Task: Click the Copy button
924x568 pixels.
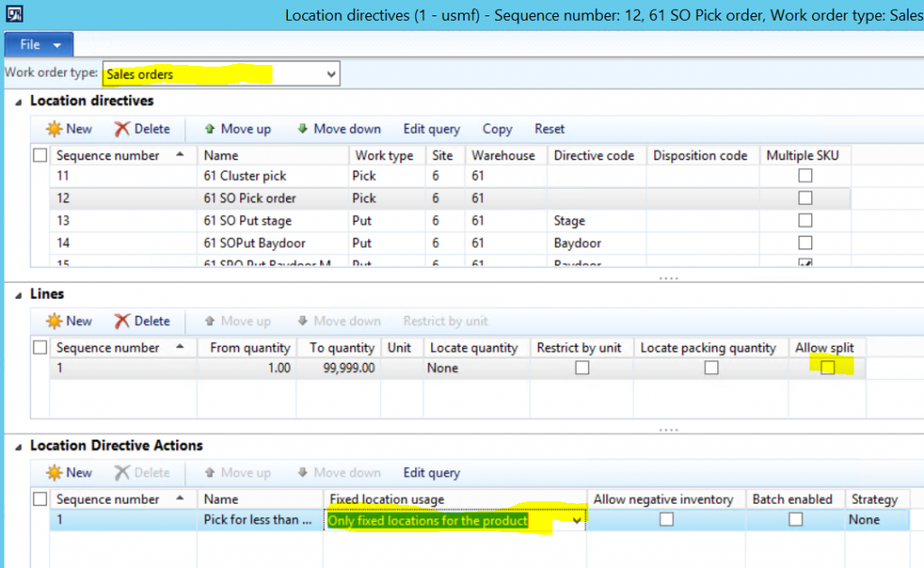Action: (497, 129)
